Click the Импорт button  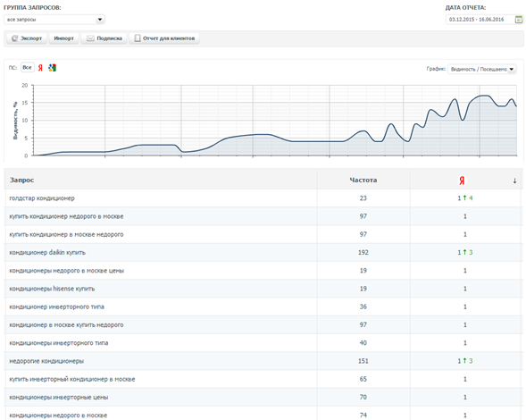pos(63,38)
